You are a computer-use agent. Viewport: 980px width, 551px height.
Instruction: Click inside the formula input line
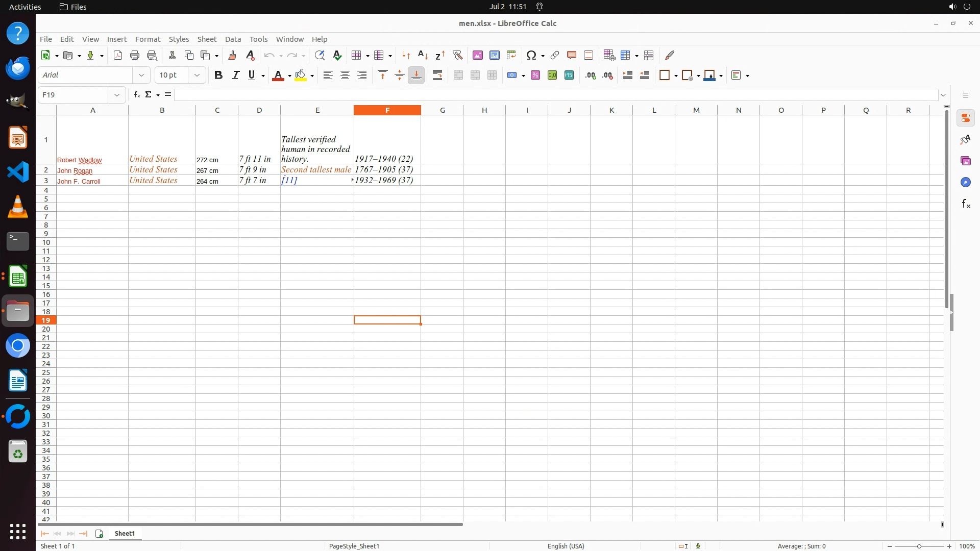(x=556, y=95)
